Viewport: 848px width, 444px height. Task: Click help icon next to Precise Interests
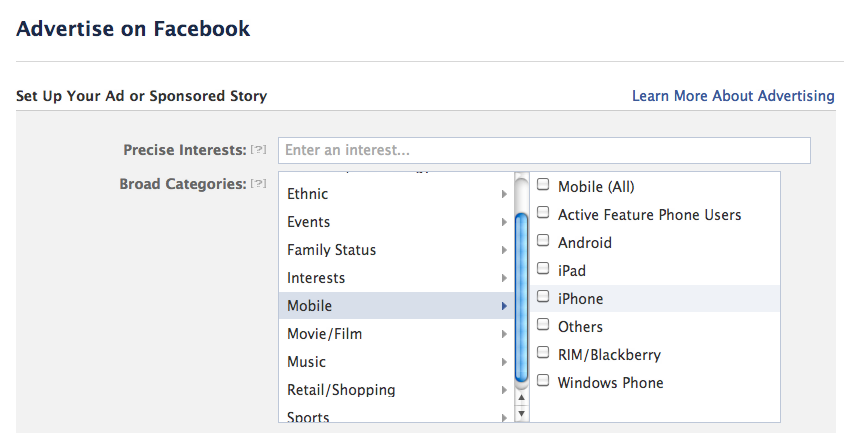259,150
